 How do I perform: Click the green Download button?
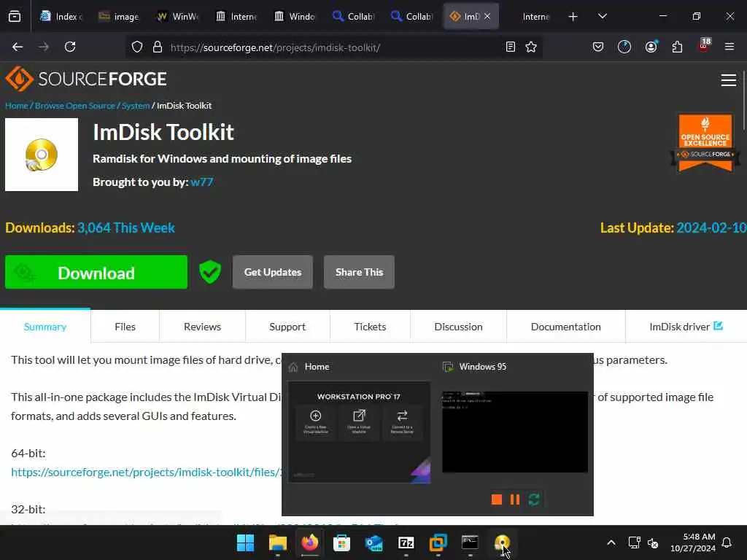[x=96, y=273]
